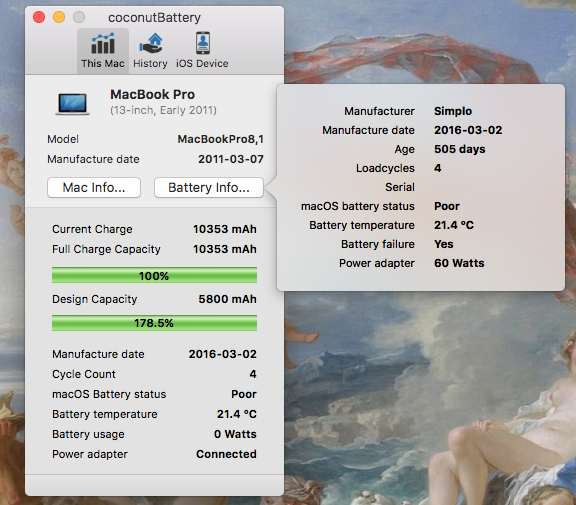Click the Battery Info… button
576x505 pixels.
209,188
